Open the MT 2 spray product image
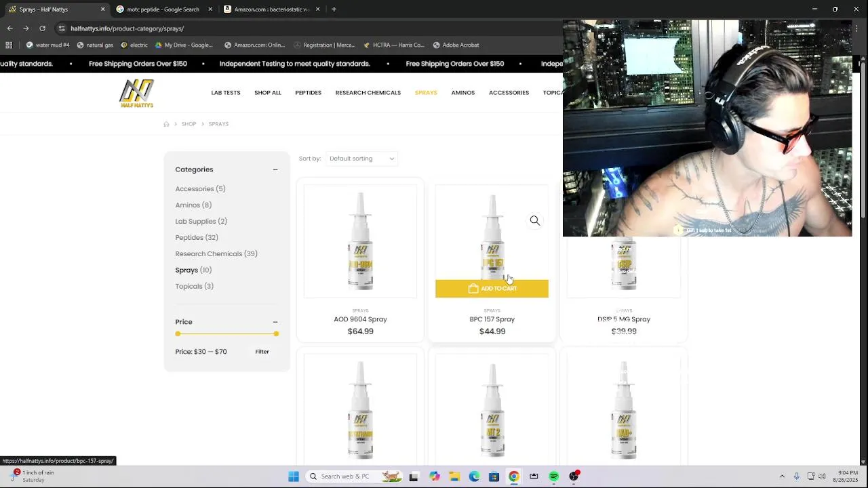The image size is (868, 488). click(x=492, y=410)
